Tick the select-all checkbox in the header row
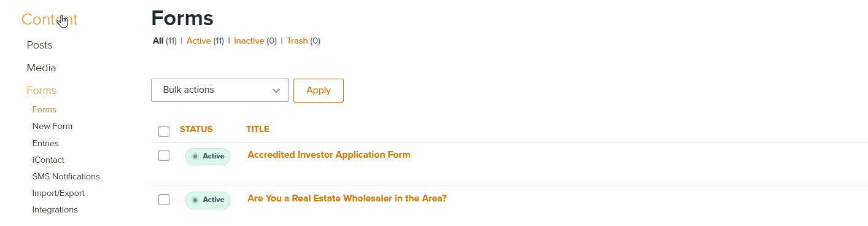868x226 pixels. click(164, 131)
